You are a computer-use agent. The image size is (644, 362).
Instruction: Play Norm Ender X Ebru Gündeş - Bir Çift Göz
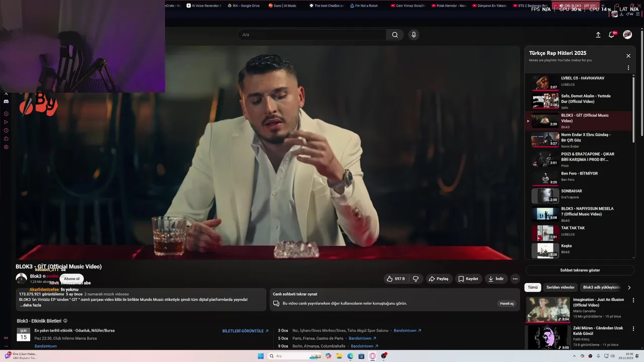(x=579, y=140)
